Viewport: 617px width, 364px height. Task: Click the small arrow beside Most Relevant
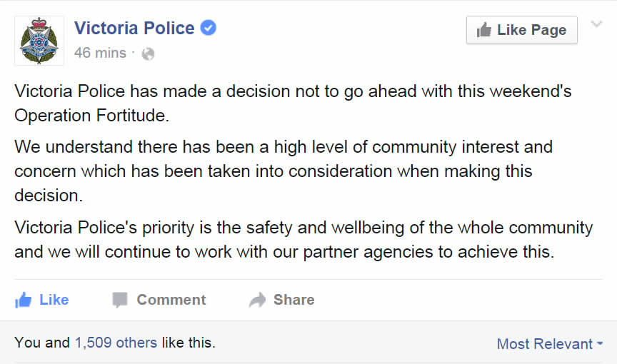[x=600, y=343]
